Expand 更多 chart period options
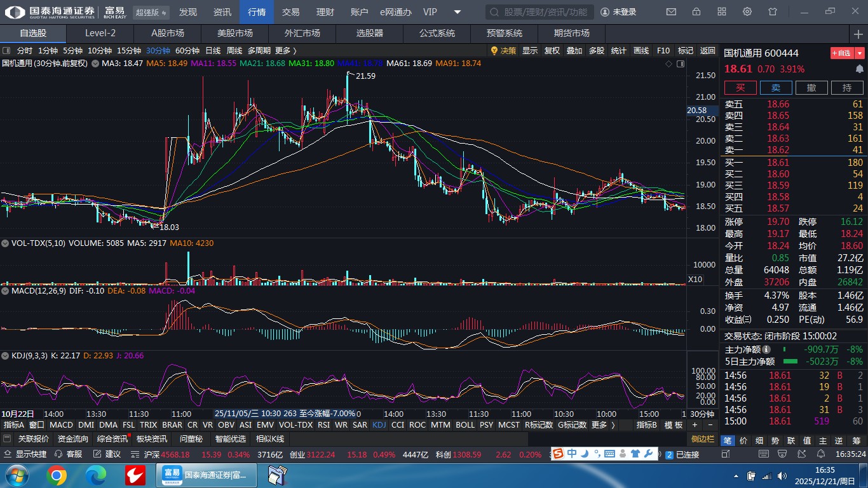868x488 pixels. [x=286, y=51]
